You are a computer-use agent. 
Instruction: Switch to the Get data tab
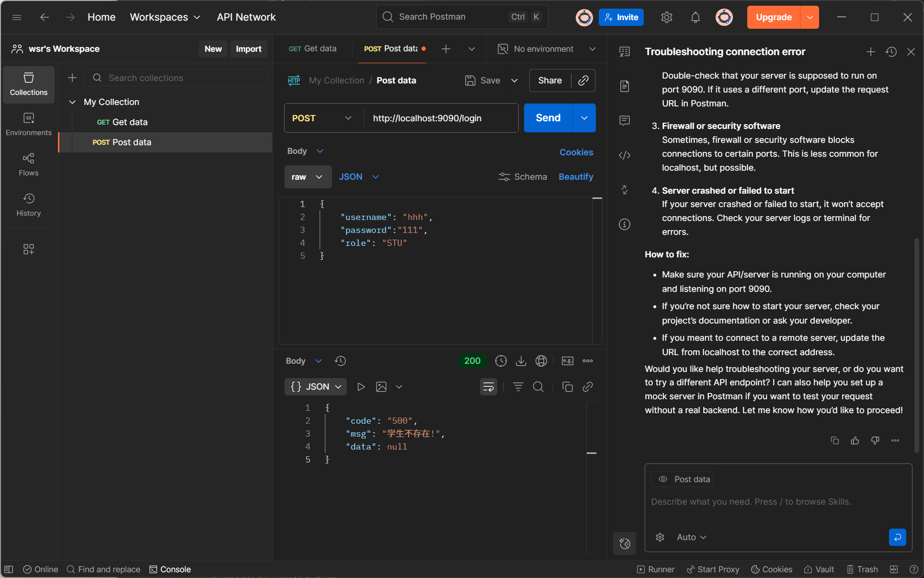[313, 49]
